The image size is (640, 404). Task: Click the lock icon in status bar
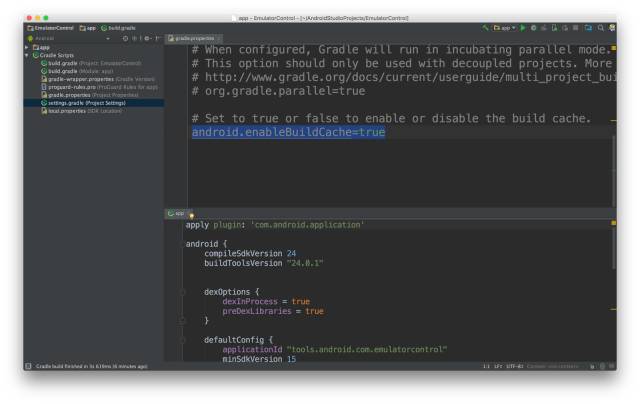(592, 366)
